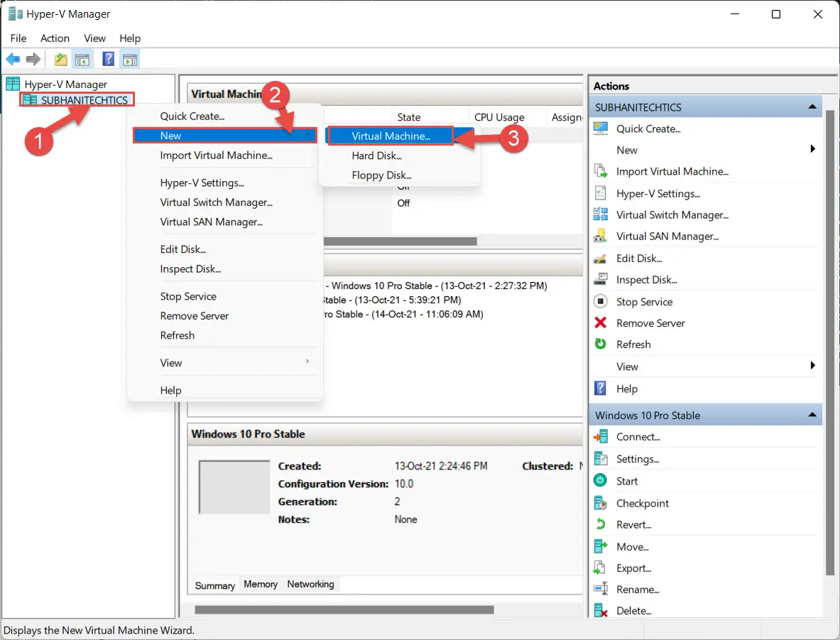
Task: Expand the View submenu arrow in Actions pane
Action: [813, 366]
